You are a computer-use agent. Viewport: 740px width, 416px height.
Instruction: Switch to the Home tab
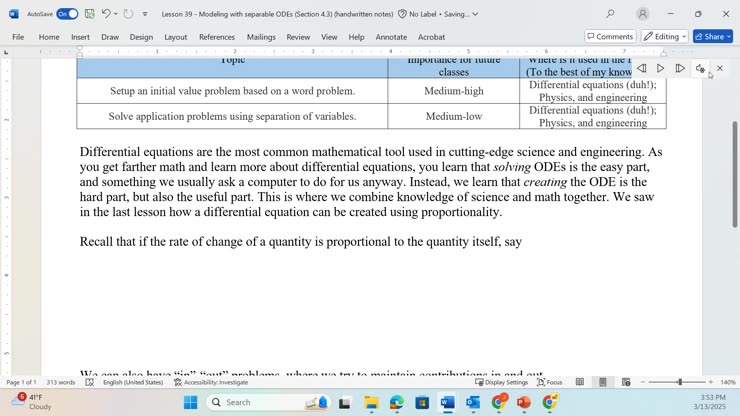tap(49, 37)
